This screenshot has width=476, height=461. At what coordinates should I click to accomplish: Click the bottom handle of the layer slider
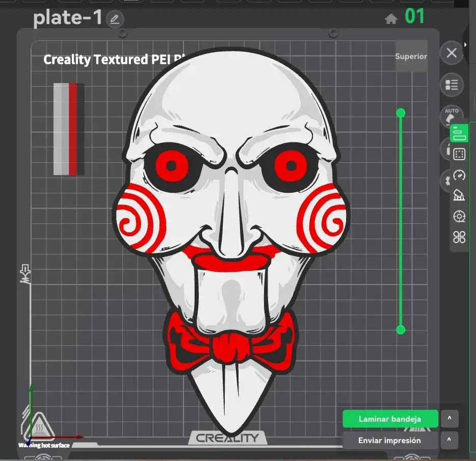click(401, 330)
